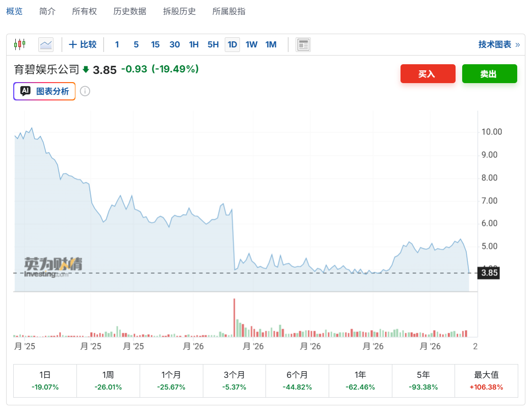
Task: Open AI 图表分析 chart analysis
Action: coord(44,91)
